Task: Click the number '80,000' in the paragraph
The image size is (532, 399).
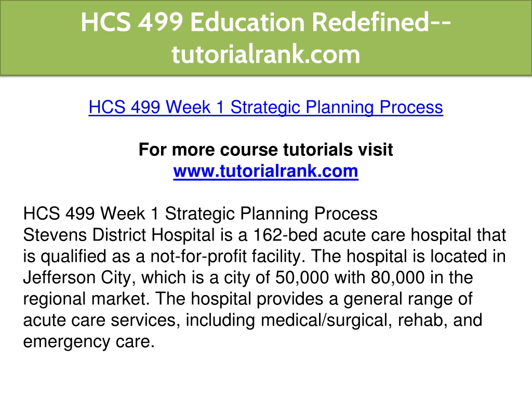Action: (x=398, y=278)
